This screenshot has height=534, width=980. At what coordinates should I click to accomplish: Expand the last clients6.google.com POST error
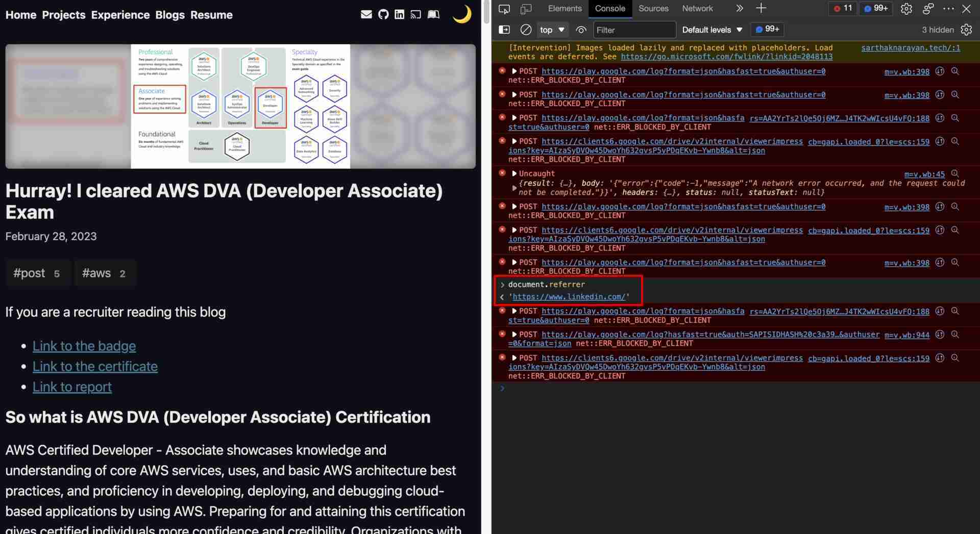click(514, 358)
